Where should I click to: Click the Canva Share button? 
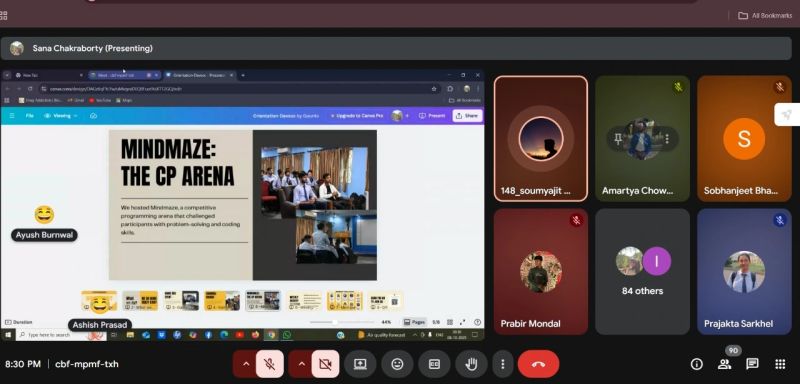(x=467, y=116)
